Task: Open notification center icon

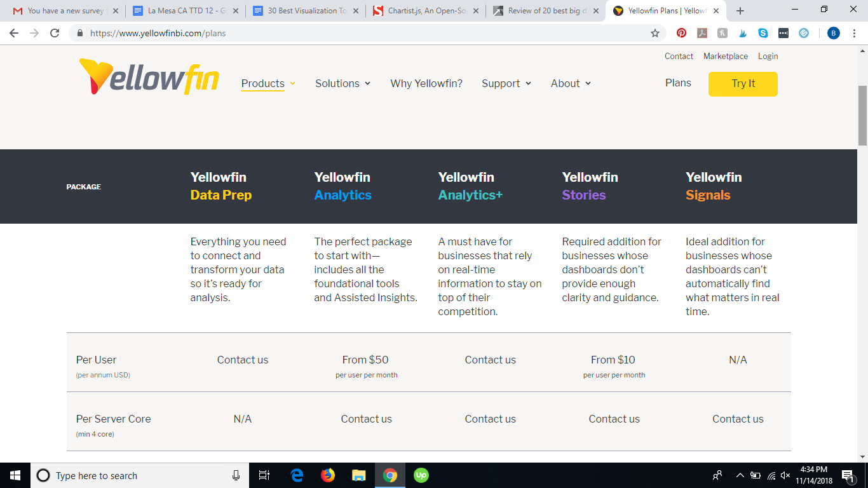Action: [x=847, y=475]
